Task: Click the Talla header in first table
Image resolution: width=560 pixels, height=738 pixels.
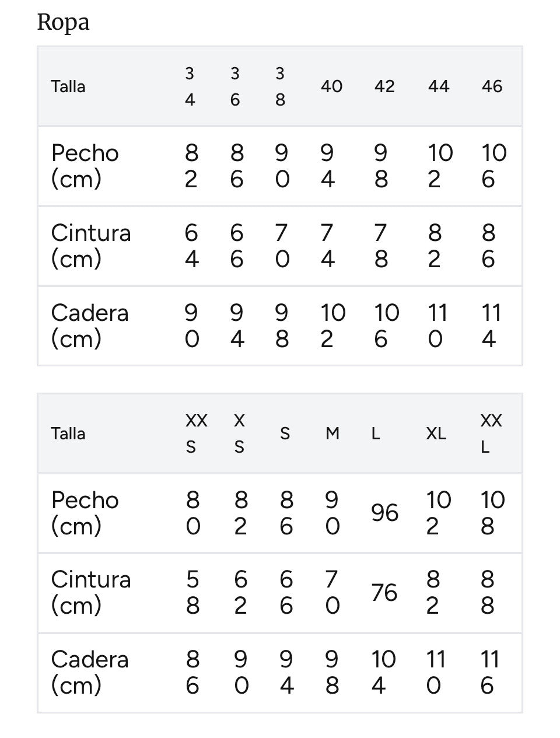Action: [68, 86]
